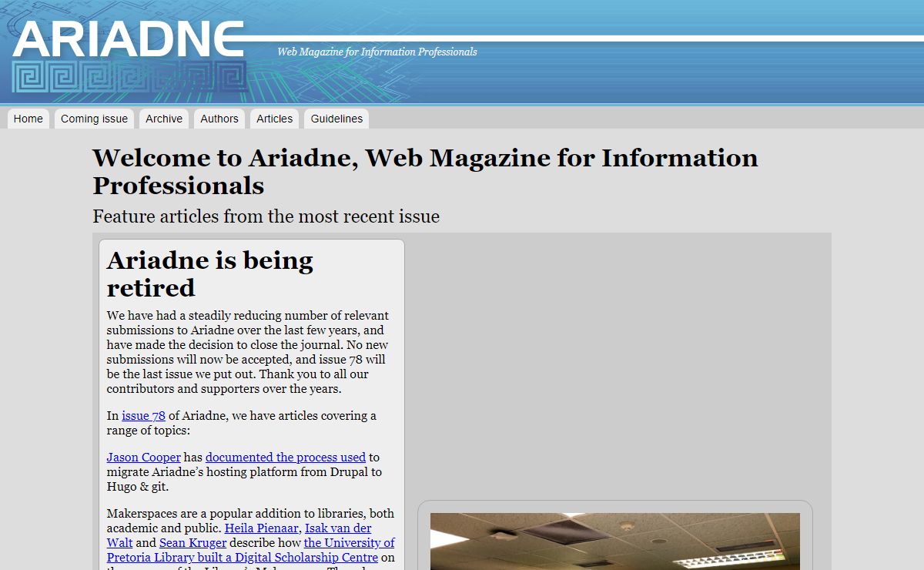Open the Heila Pienaar author link
The height and width of the screenshot is (570, 924).
(x=261, y=528)
